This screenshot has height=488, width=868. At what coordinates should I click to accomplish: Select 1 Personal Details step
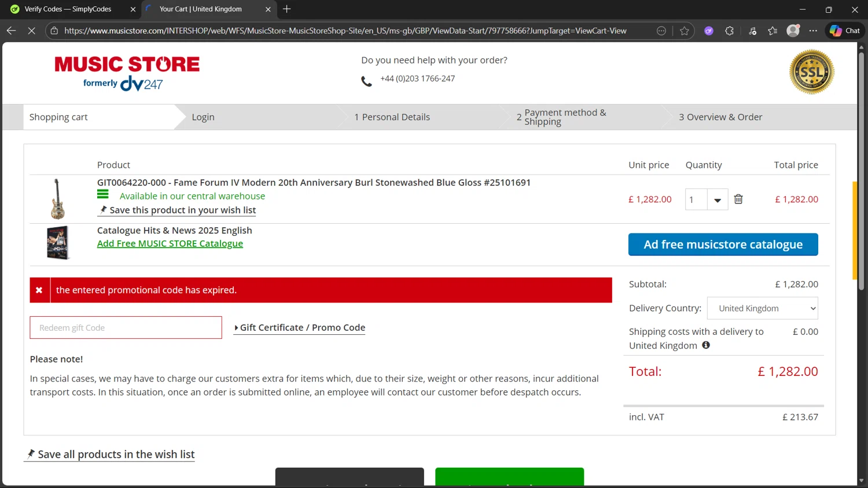(x=392, y=117)
